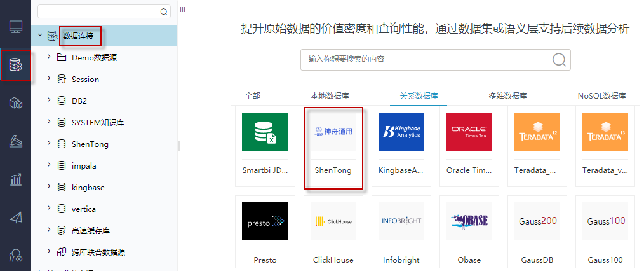Open the paper plane publish sidebar icon
Viewport: 644px width, 271px height.
pyautogui.click(x=16, y=217)
